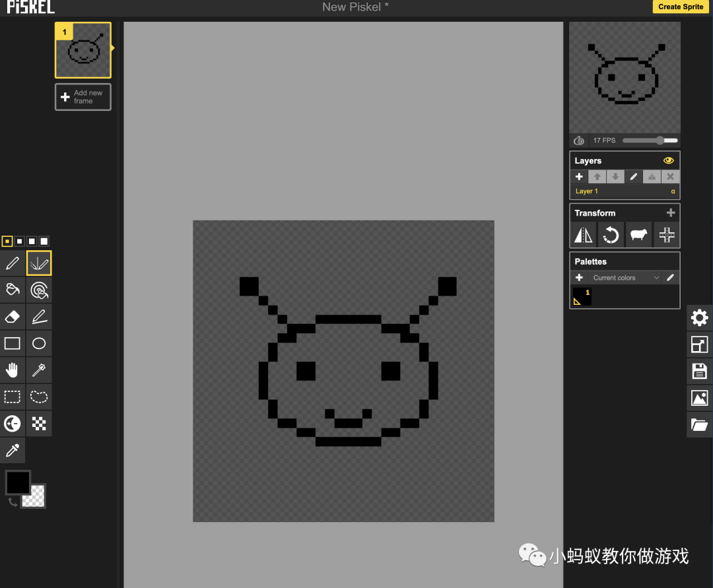This screenshot has height=588, width=713.
Task: Click the Create Sprite button
Action: pyautogui.click(x=681, y=7)
